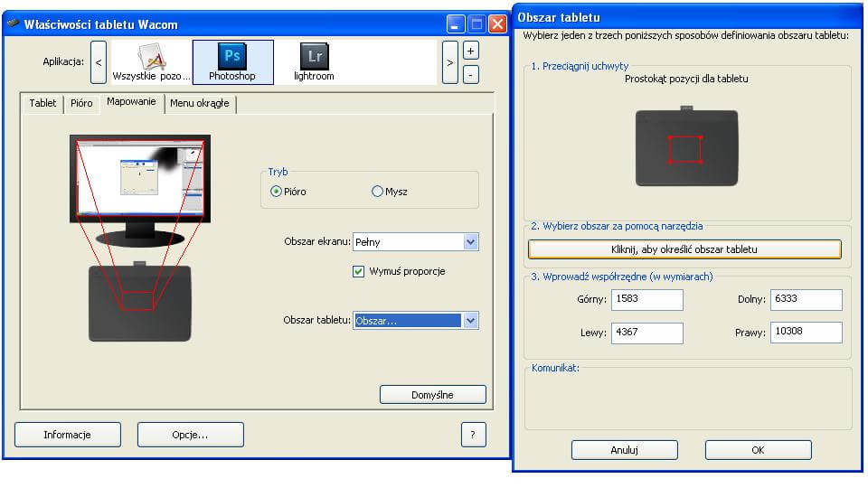868x488 pixels.
Task: Click the Lewy coordinate field
Action: (647, 333)
